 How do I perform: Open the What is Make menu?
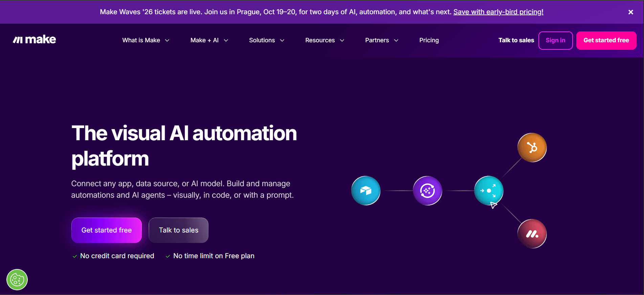coord(146,40)
